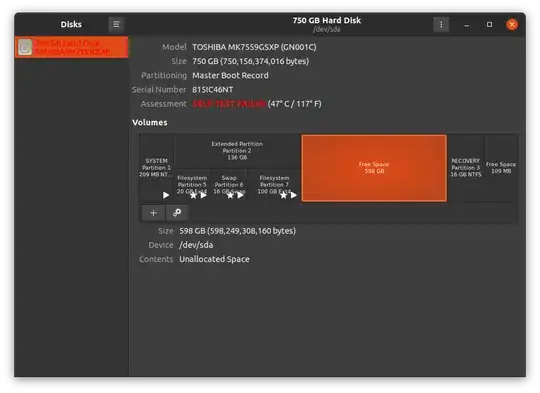Click the mount arrow on Partition 7
The height and width of the screenshot is (393, 540).
coord(293,195)
